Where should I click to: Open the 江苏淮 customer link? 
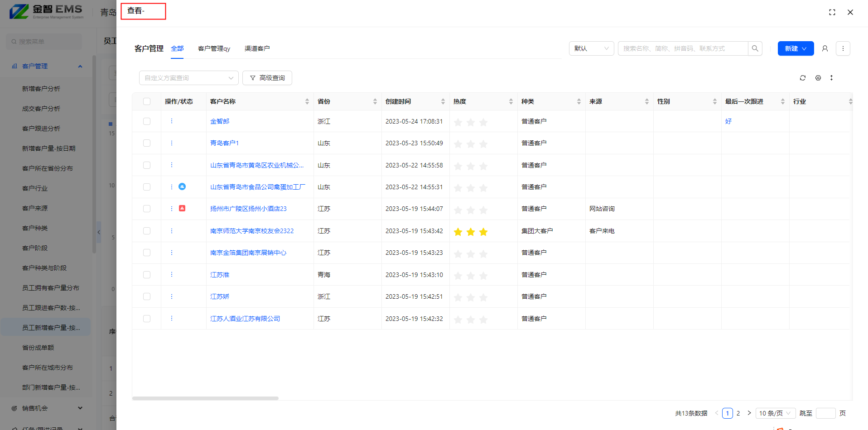pyautogui.click(x=220, y=275)
